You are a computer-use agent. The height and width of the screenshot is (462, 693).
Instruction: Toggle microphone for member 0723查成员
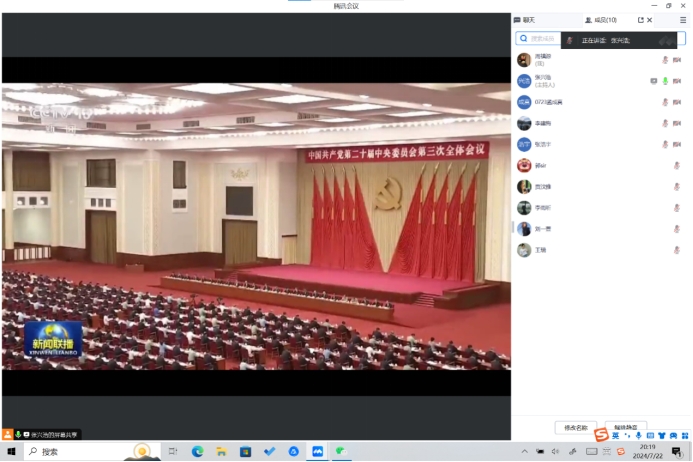click(677, 102)
